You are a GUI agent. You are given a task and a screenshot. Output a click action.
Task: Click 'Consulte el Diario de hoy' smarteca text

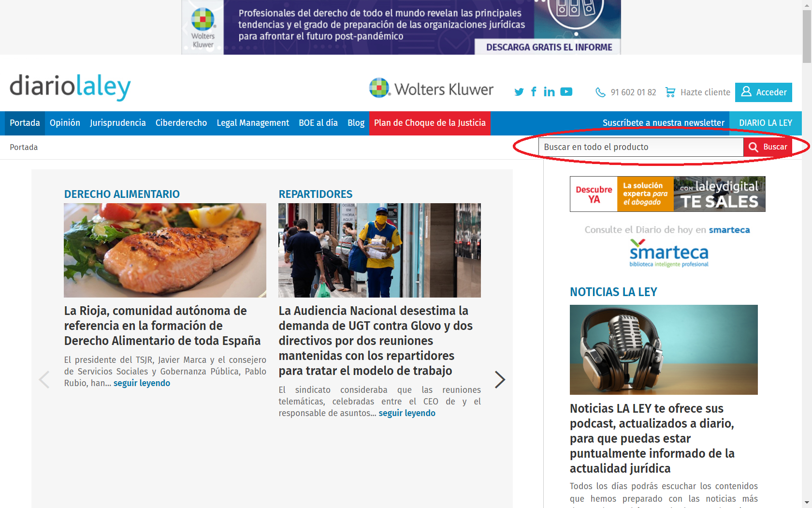(x=667, y=230)
